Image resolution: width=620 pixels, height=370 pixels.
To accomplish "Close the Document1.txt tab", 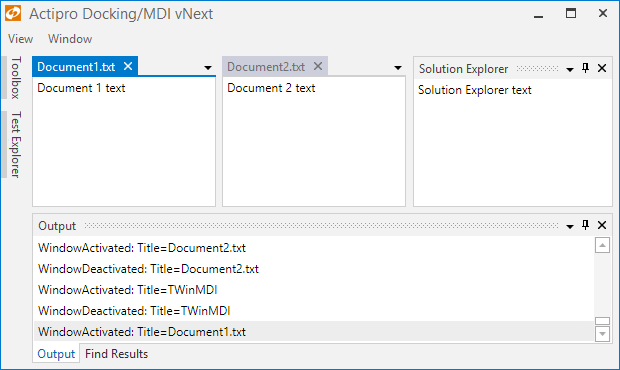I will 128,66.
